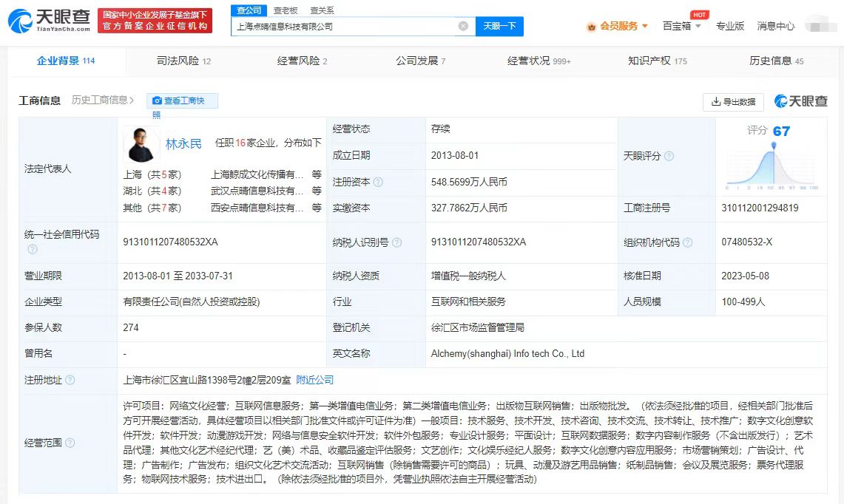The width and height of the screenshot is (844, 504).
Task: Open the 等 link on the 其他 row
Action: pos(317,208)
